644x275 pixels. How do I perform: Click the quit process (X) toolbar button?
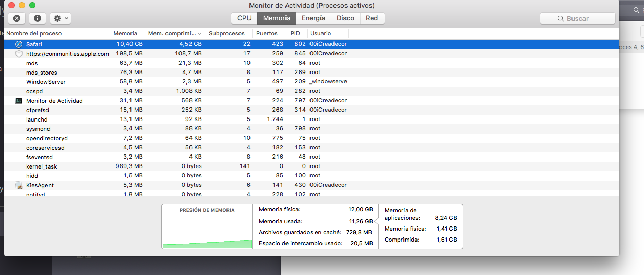tap(17, 18)
